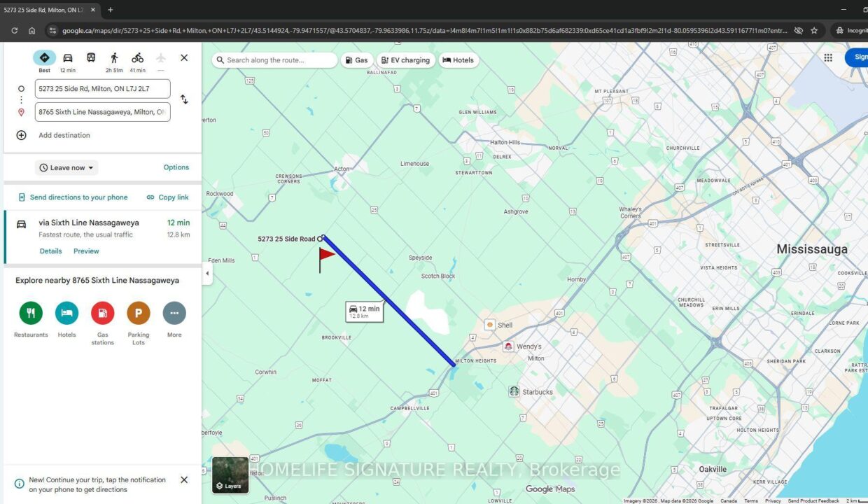Open a new browser tab
Image resolution: width=868 pixels, height=504 pixels.
click(111, 10)
